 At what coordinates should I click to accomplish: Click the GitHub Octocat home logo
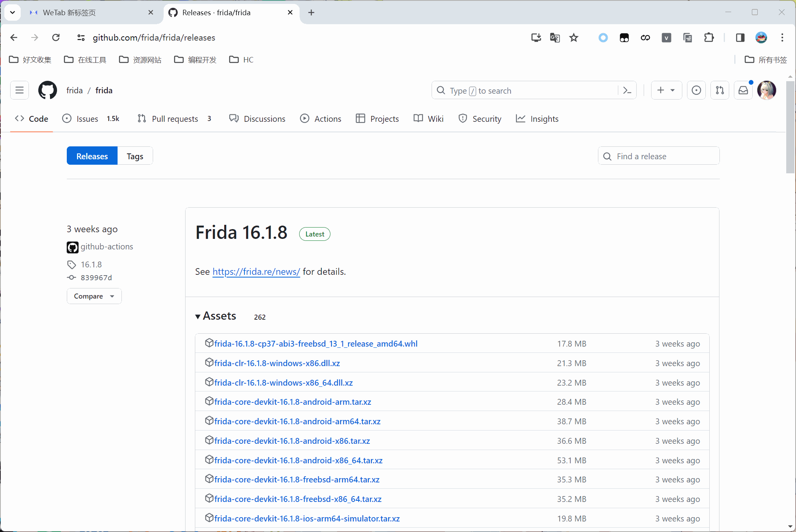tap(47, 91)
